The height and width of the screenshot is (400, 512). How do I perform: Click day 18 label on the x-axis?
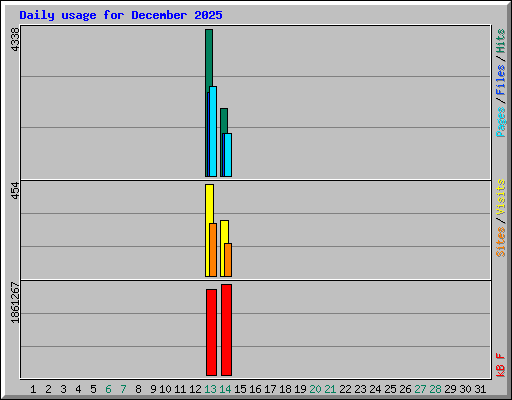click(285, 389)
